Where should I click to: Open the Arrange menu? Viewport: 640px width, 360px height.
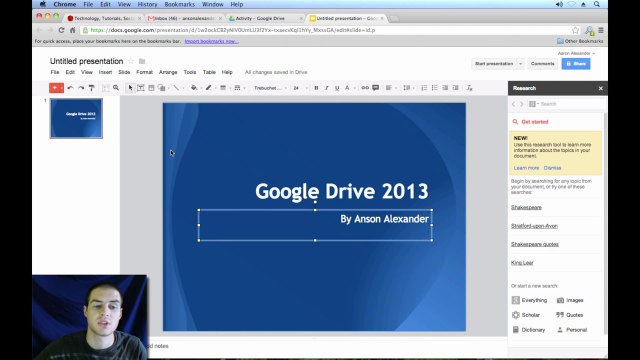pos(168,72)
